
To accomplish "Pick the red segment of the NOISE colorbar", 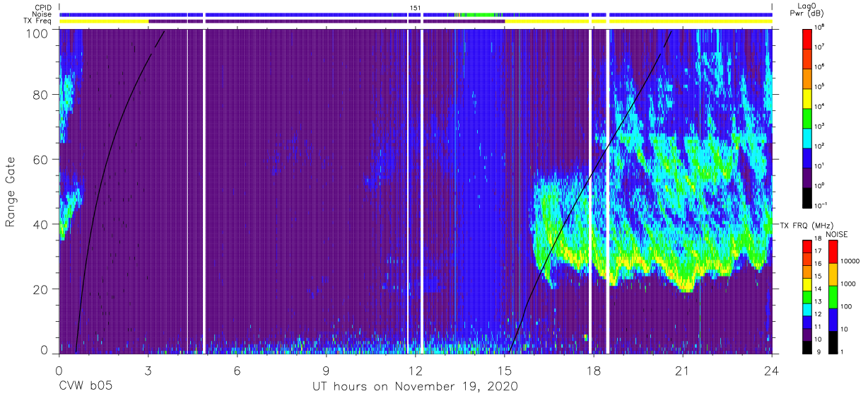I will (x=833, y=252).
